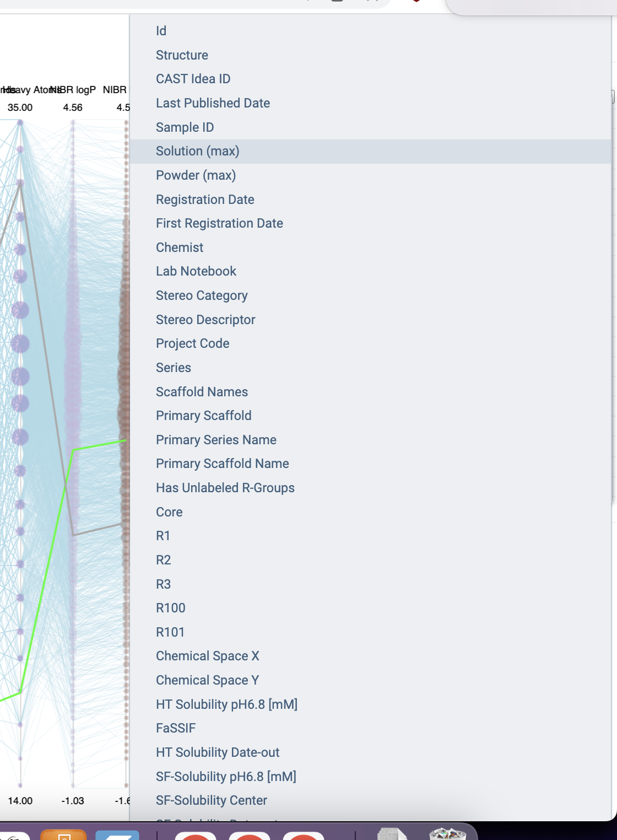The height and width of the screenshot is (840, 617).
Task: Select Primary Scaffold Name
Action: [223, 464]
